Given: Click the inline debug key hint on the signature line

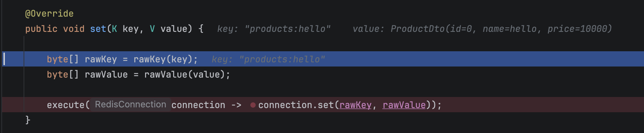Looking at the screenshot, I should click(x=274, y=29).
